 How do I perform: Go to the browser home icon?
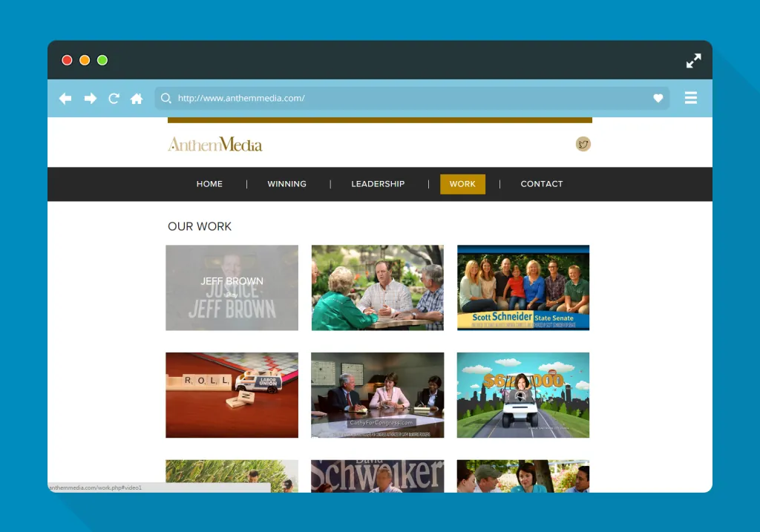click(137, 99)
